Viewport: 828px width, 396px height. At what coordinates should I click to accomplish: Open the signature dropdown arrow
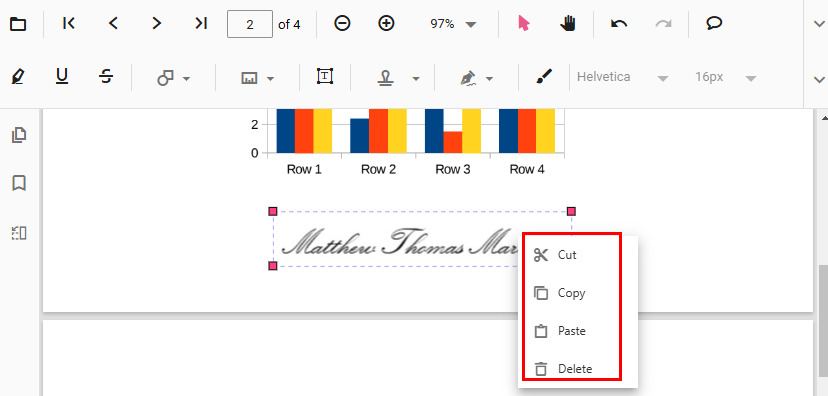[490, 79]
